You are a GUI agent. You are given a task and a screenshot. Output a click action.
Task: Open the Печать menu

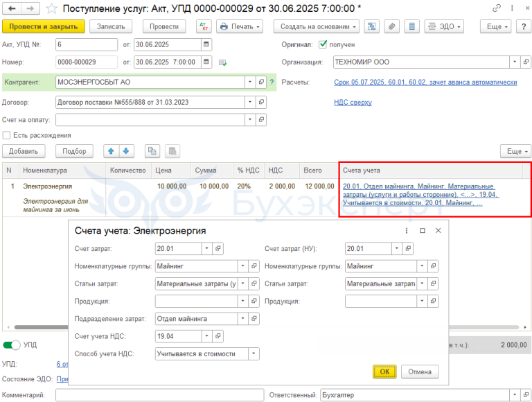(240, 26)
